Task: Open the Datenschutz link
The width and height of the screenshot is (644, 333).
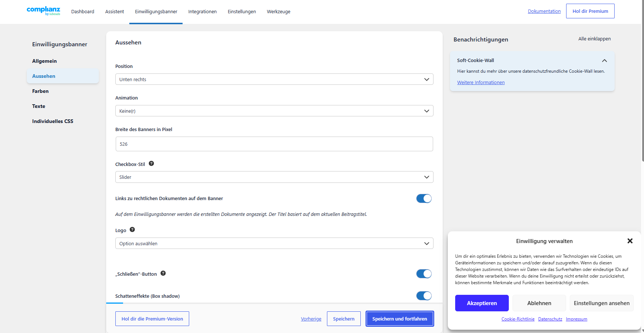Action: click(550, 319)
